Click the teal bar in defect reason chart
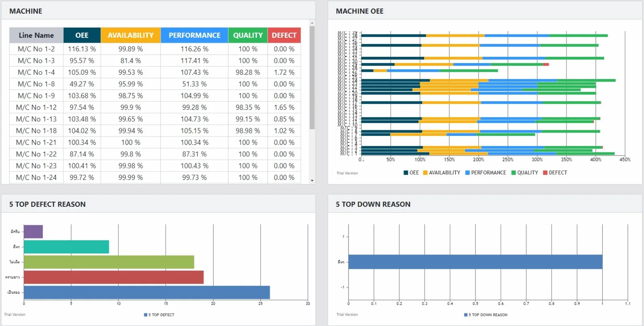The height and width of the screenshot is (326, 644). pos(66,247)
